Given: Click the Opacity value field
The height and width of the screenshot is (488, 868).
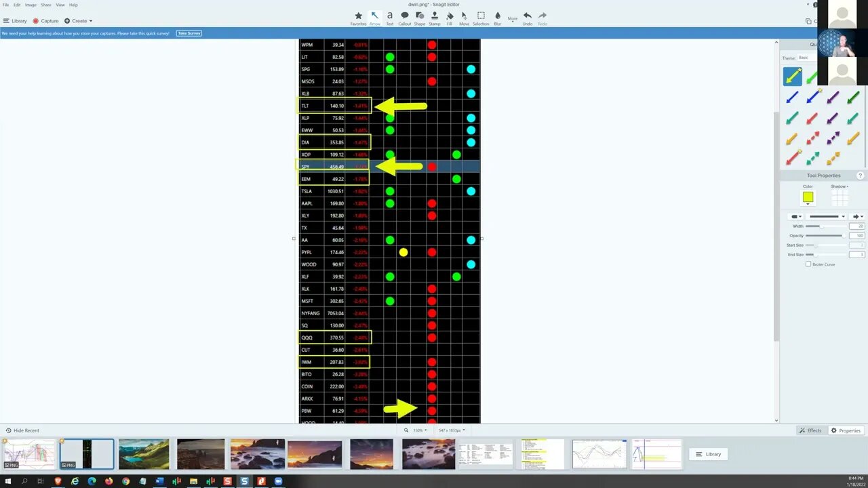Looking at the screenshot, I should [x=856, y=236].
